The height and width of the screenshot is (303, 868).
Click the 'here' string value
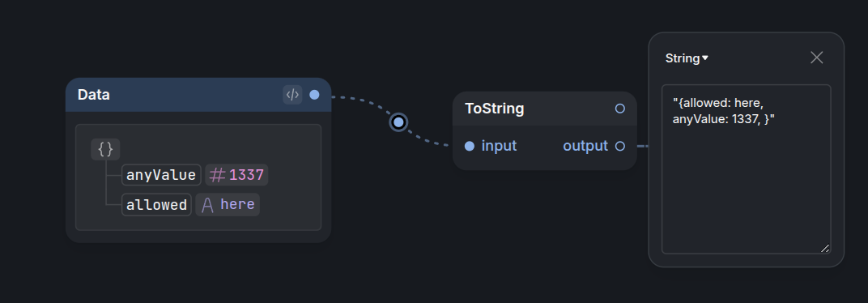[x=237, y=204]
